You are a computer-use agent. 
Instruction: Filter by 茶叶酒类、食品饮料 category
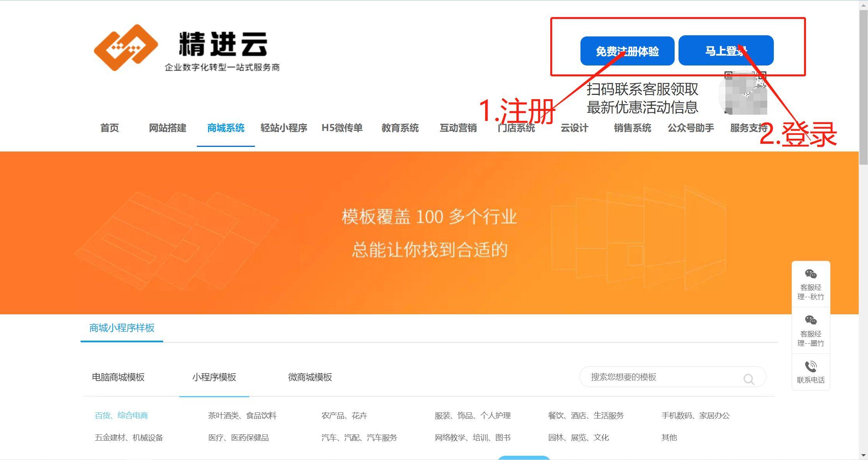pyautogui.click(x=242, y=415)
